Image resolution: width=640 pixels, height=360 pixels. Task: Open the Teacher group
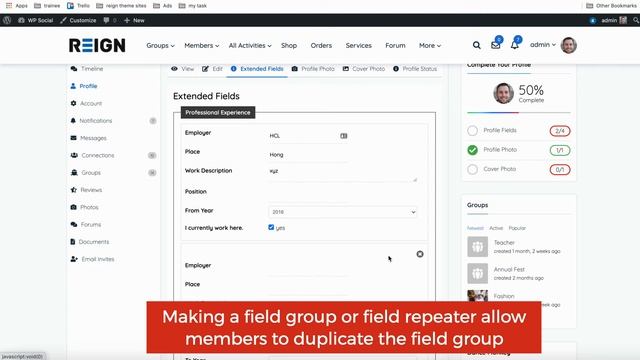coord(504,242)
